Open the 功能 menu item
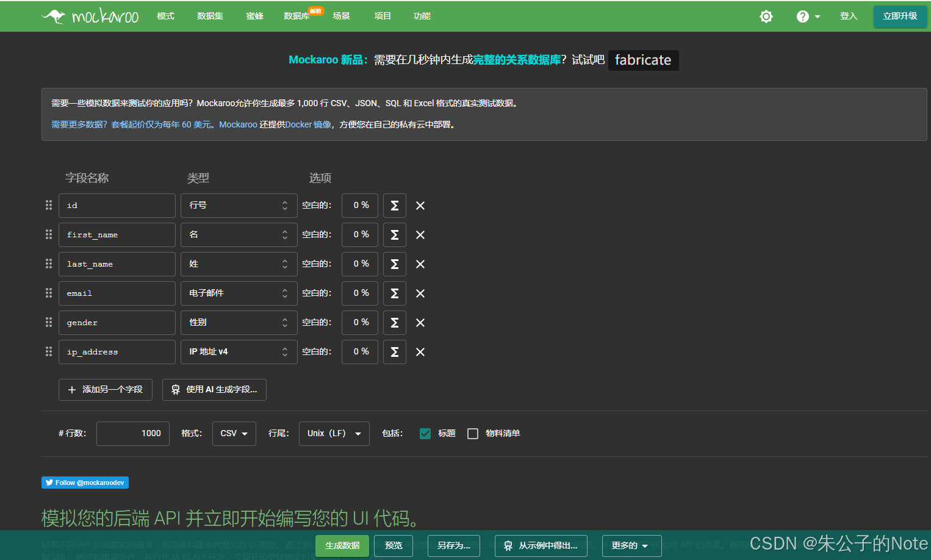Image resolution: width=931 pixels, height=560 pixels. coord(422,16)
